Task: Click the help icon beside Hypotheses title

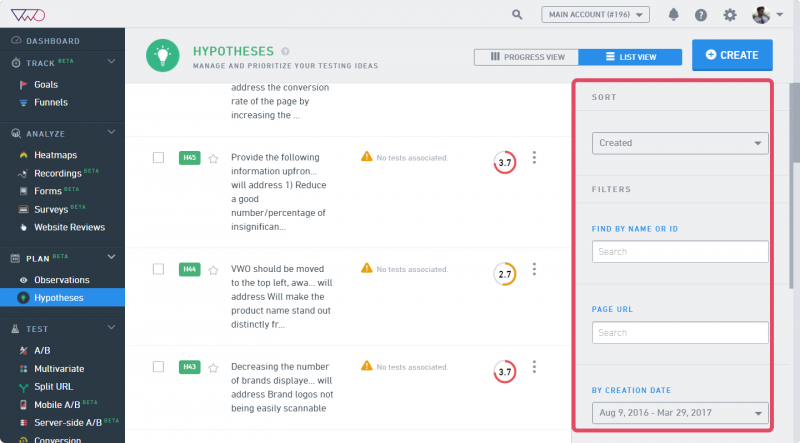Action: point(285,52)
